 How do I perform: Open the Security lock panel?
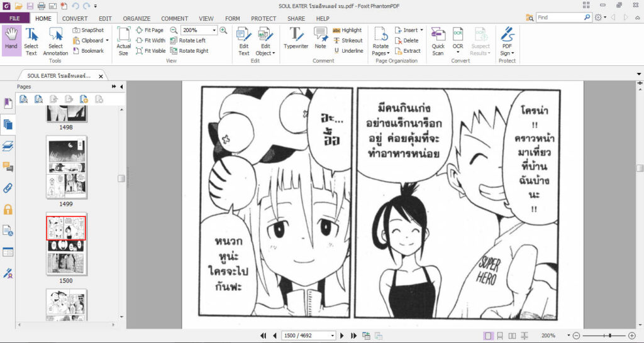(8, 210)
